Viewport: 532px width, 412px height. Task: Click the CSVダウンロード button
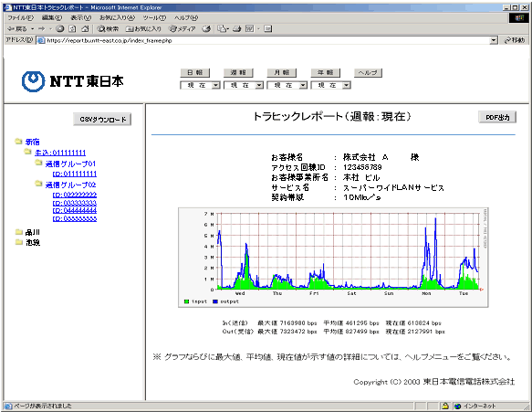[x=102, y=120]
